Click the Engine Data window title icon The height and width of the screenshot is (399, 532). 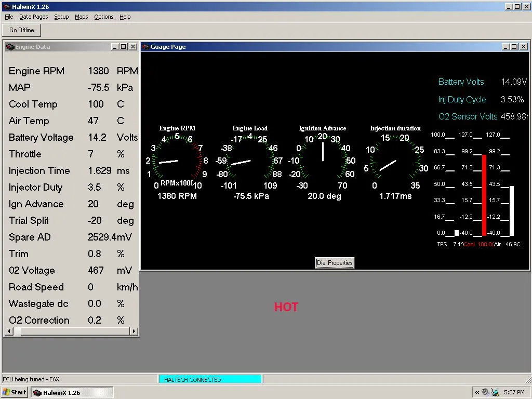pyautogui.click(x=10, y=47)
